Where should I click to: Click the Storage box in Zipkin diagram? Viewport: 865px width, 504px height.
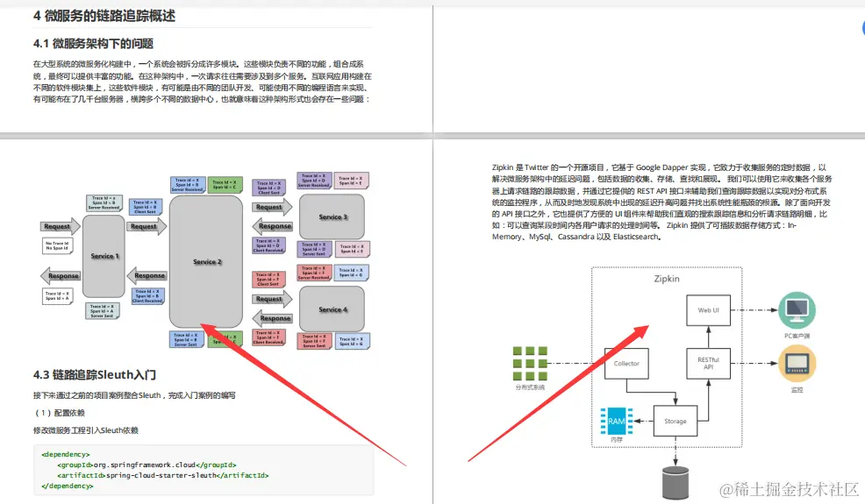click(676, 422)
